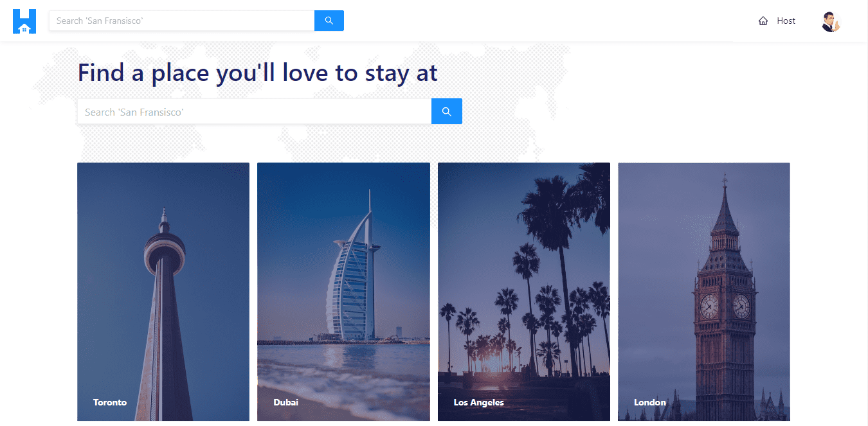The width and height of the screenshot is (868, 426).
Task: Open the Toronto destination card
Action: coord(163,292)
